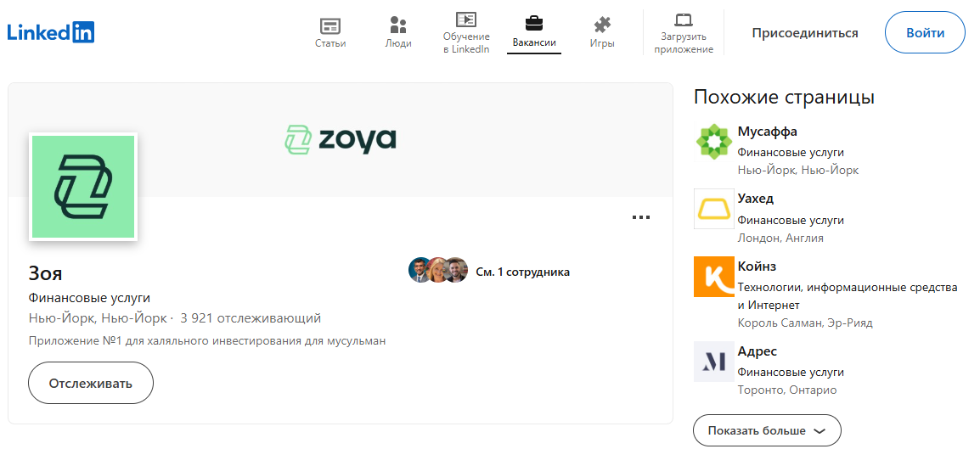Viewport: 980px width, 449px height.
Task: Click the Приложение №1 халяльного инвестирования tagline
Action: [207, 341]
